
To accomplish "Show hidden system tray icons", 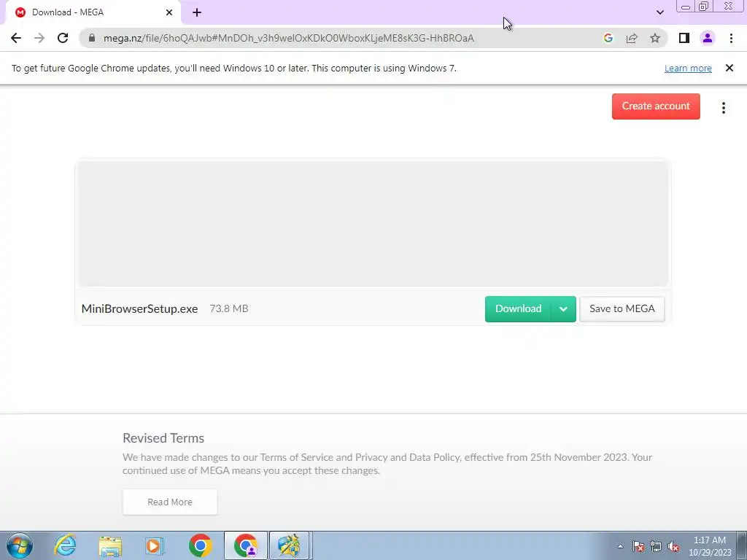I will tap(620, 546).
